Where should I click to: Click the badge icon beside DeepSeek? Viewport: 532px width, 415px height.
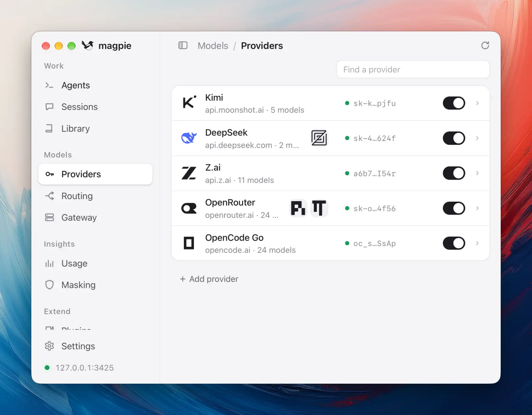coord(319,138)
